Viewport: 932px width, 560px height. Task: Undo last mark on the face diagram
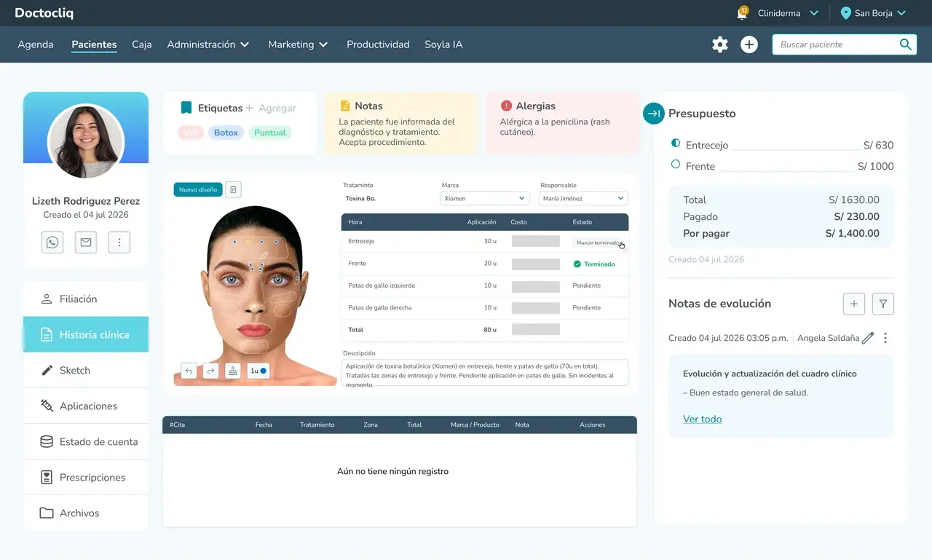(189, 371)
